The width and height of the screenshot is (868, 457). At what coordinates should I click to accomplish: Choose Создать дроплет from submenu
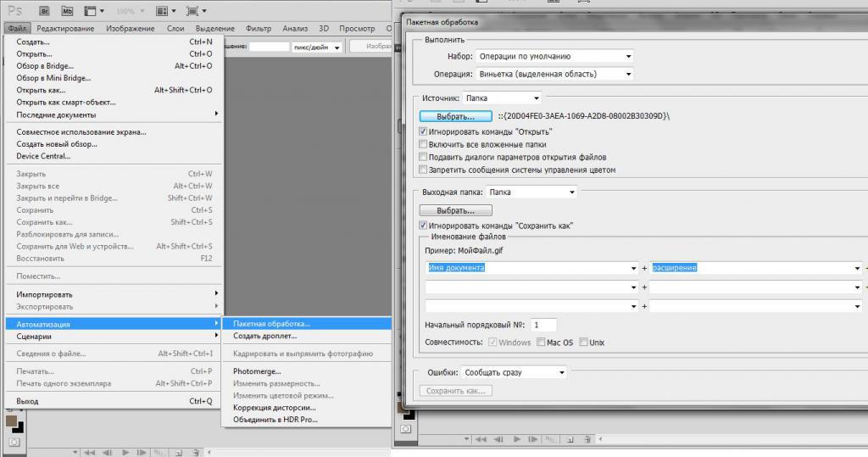pyautogui.click(x=306, y=336)
